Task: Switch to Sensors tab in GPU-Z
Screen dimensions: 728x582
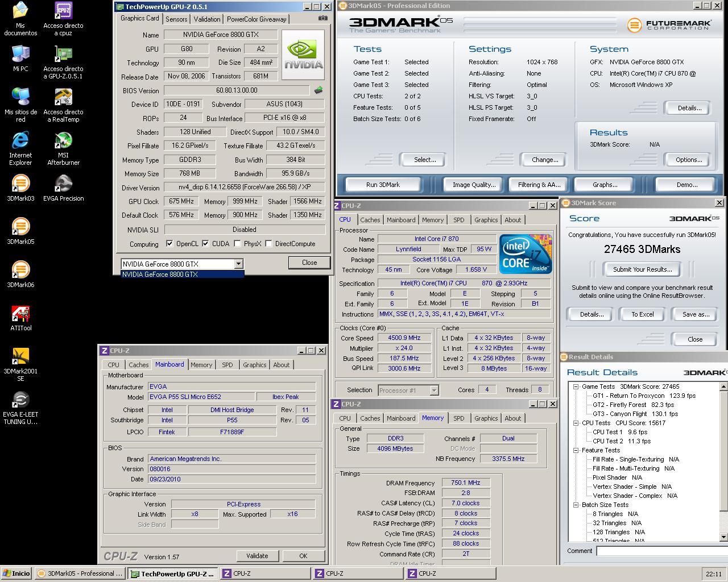Action: point(176,19)
